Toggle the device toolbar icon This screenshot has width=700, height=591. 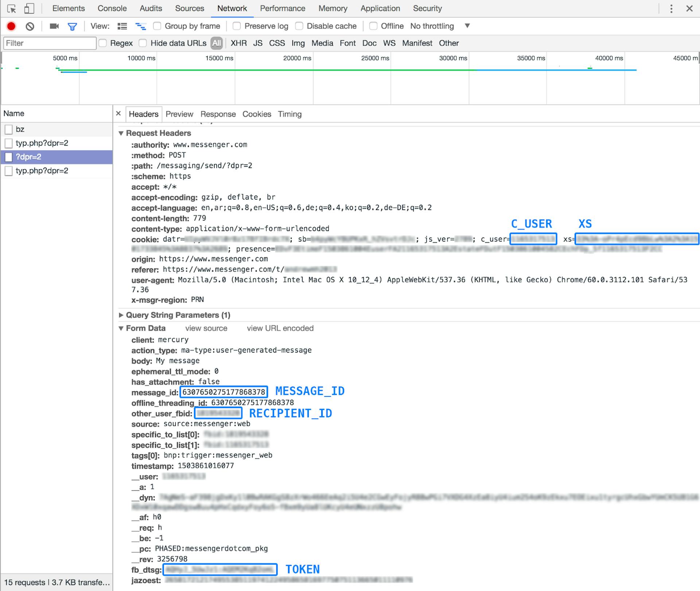tap(29, 8)
